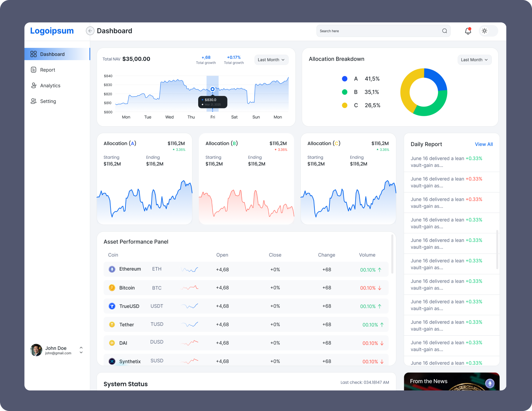
Task: Click the Allocation (A) chart card
Action: pyautogui.click(x=144, y=179)
